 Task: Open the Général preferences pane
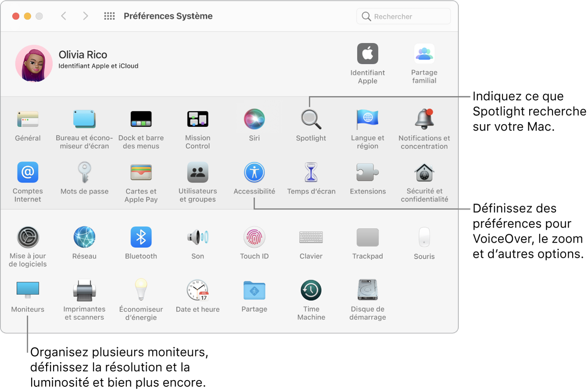pyautogui.click(x=28, y=119)
